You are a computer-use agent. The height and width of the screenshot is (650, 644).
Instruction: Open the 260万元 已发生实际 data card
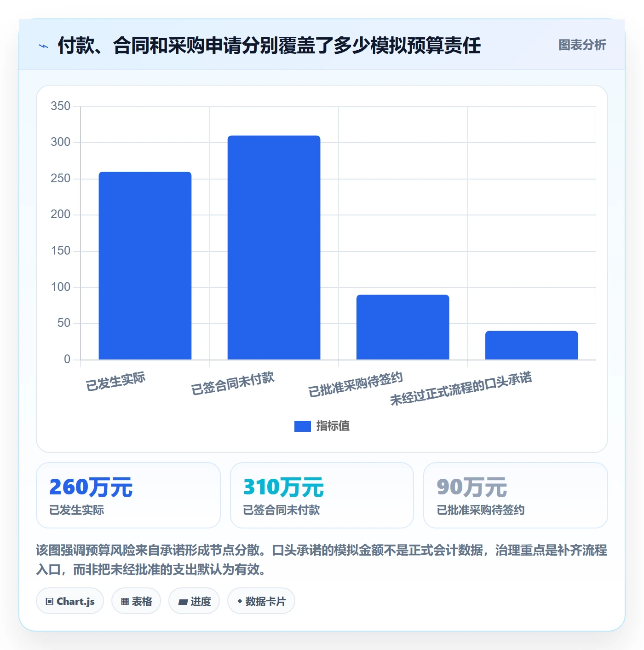tap(128, 495)
